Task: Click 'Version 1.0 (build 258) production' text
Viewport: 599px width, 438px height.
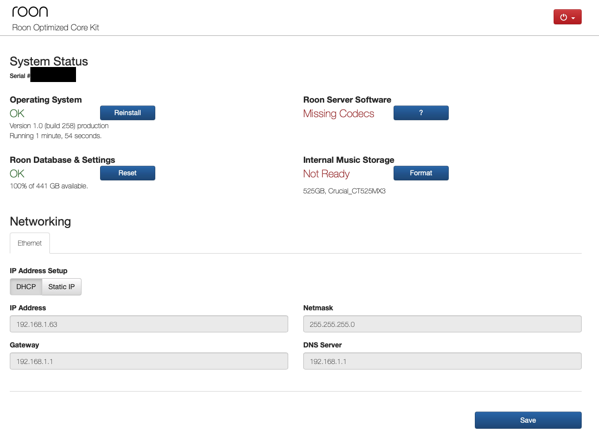Action: pyautogui.click(x=59, y=126)
